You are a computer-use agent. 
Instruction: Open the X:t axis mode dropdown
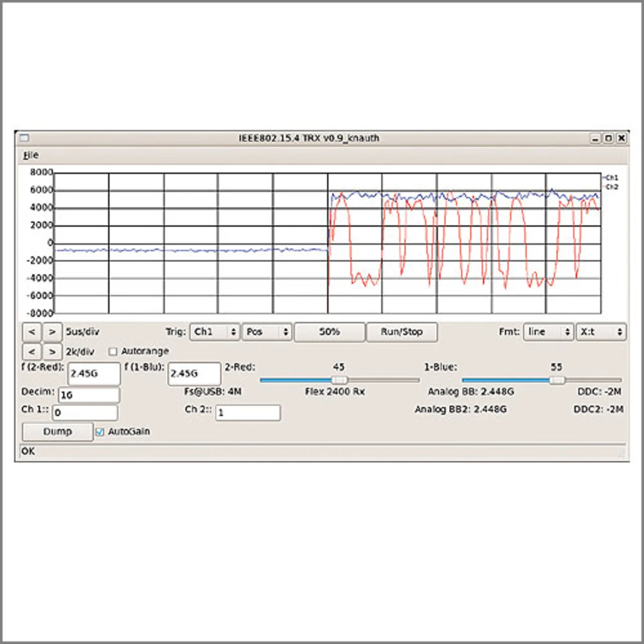pyautogui.click(x=601, y=332)
